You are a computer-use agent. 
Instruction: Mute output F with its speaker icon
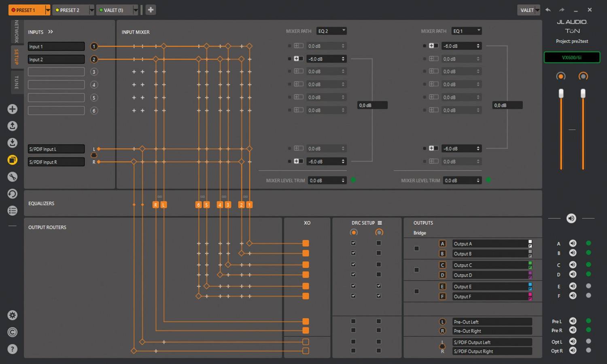click(573, 296)
